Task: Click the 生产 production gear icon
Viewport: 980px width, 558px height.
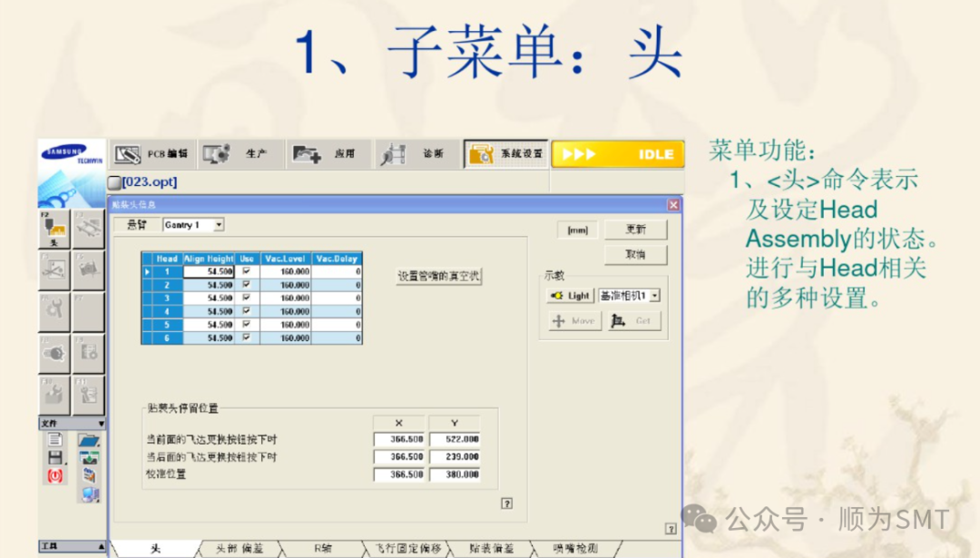Action: coord(216,153)
